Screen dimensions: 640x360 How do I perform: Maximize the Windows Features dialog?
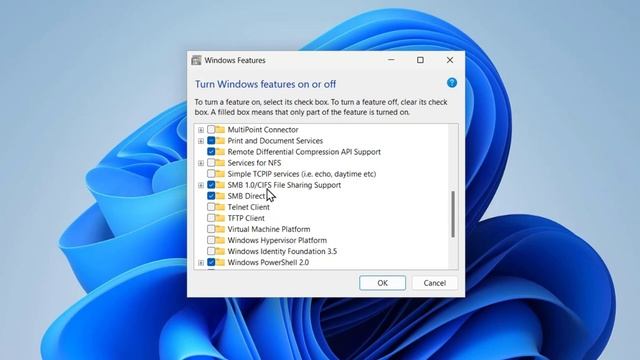pyautogui.click(x=420, y=60)
